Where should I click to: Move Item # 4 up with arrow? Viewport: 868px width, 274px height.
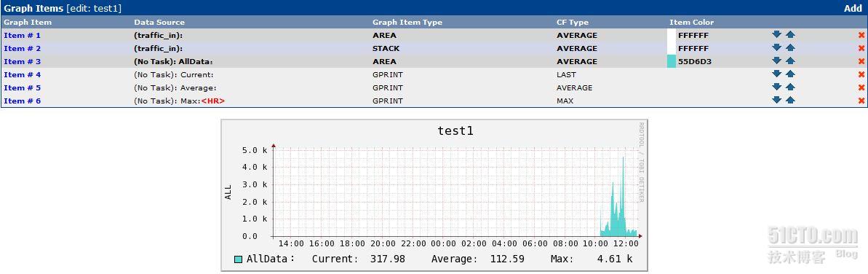[x=790, y=74]
